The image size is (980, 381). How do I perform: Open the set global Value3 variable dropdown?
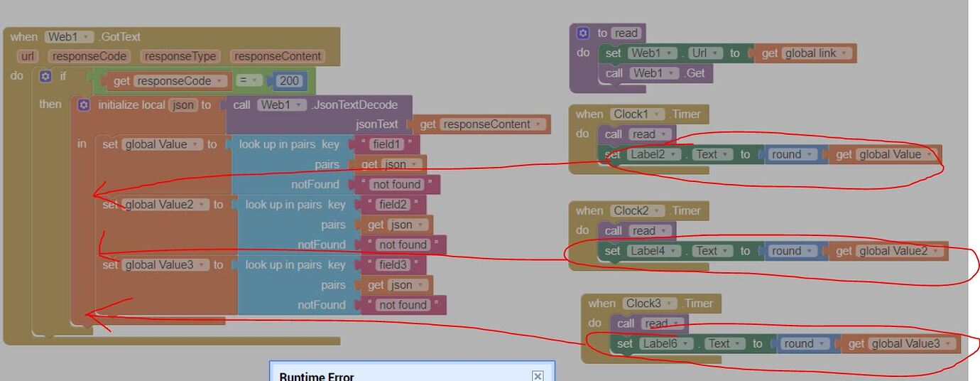(x=165, y=264)
